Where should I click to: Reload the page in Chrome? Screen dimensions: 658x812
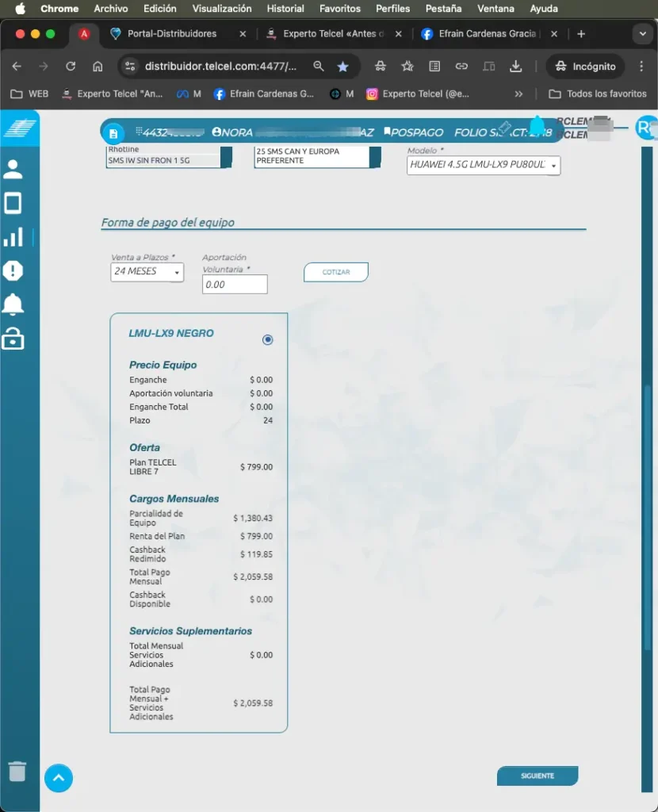click(71, 67)
